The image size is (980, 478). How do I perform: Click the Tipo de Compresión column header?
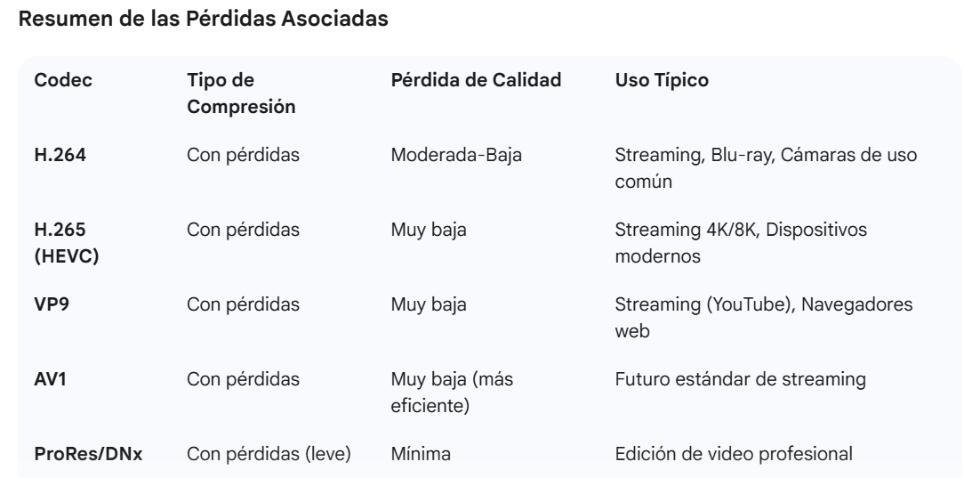click(241, 93)
